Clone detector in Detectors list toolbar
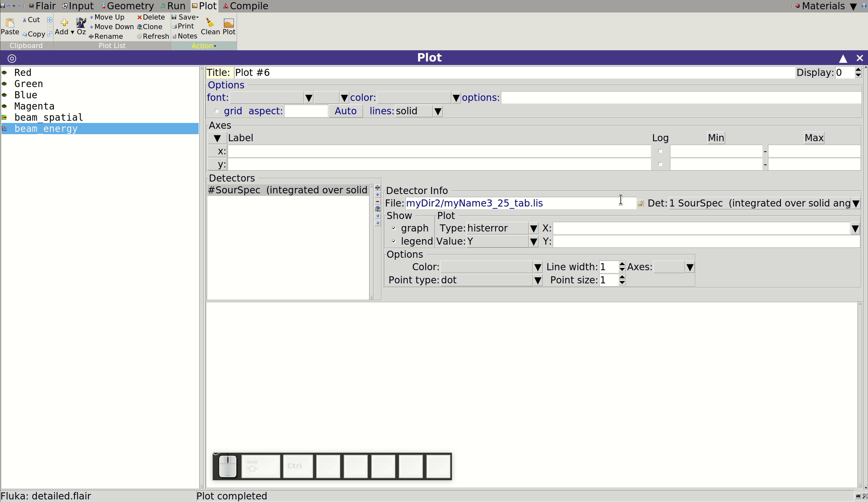The image size is (868, 502). pyautogui.click(x=378, y=209)
